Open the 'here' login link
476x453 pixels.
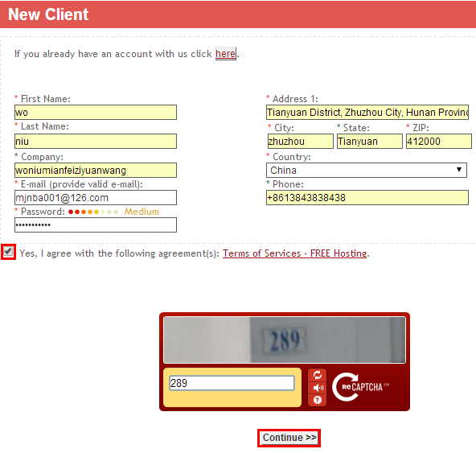[x=225, y=54]
